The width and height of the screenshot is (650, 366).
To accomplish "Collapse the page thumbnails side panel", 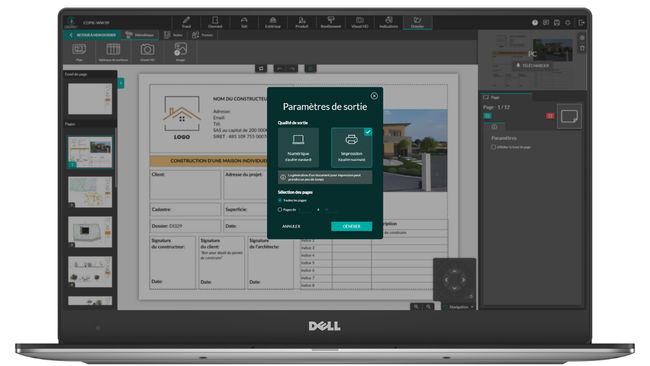I will (121, 83).
